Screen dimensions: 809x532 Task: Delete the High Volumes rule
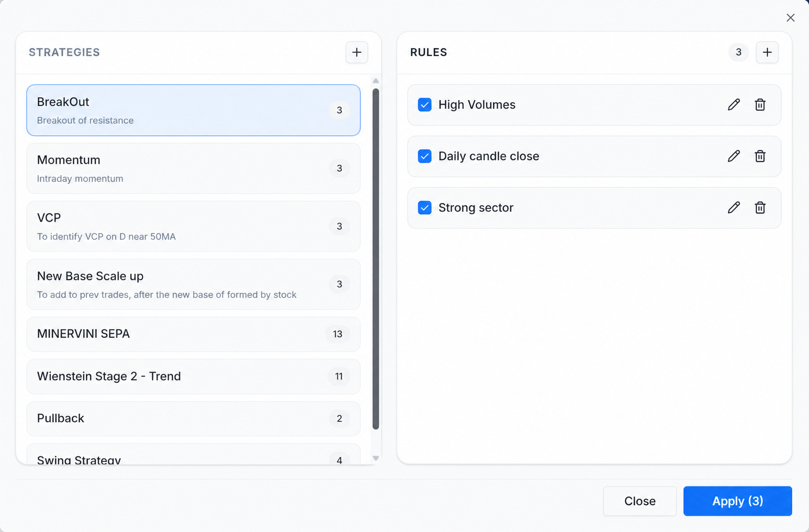(x=760, y=105)
